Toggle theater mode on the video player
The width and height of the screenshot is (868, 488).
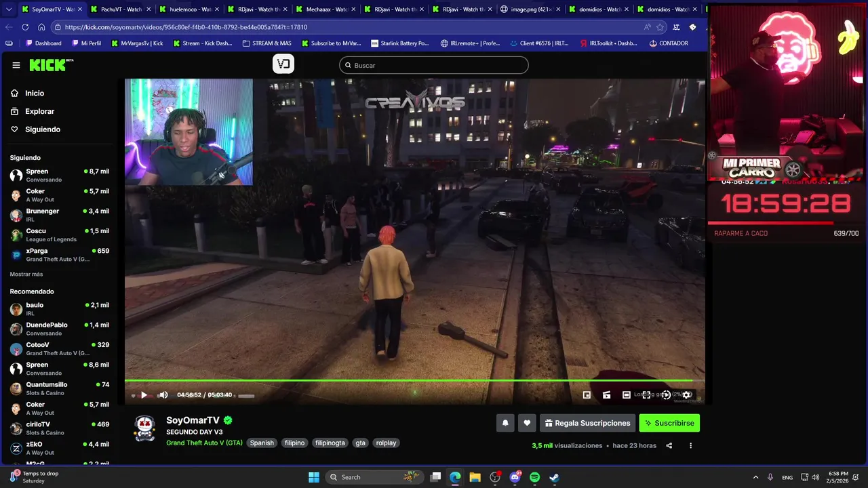[627, 395]
